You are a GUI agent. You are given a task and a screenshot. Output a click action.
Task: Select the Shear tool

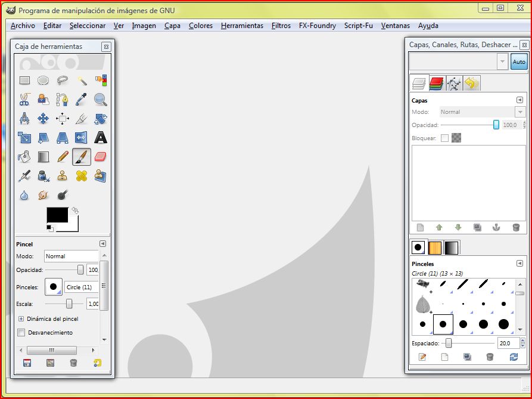click(x=43, y=138)
